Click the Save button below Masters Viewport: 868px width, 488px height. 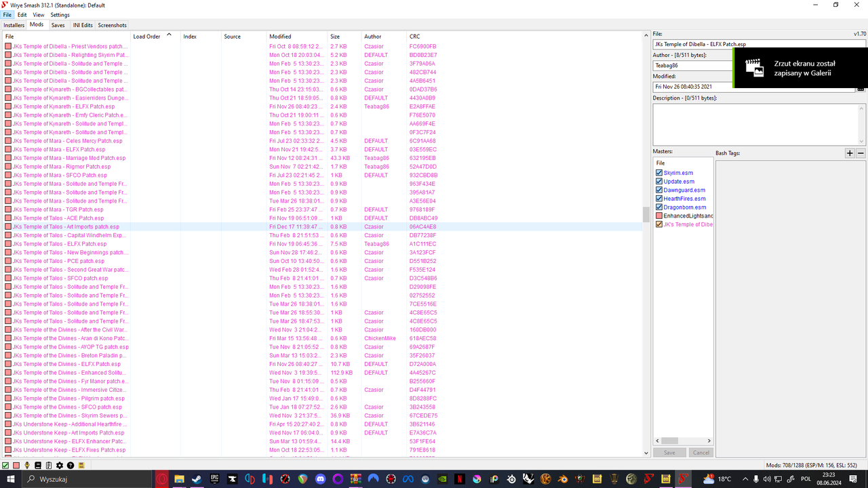click(x=669, y=452)
